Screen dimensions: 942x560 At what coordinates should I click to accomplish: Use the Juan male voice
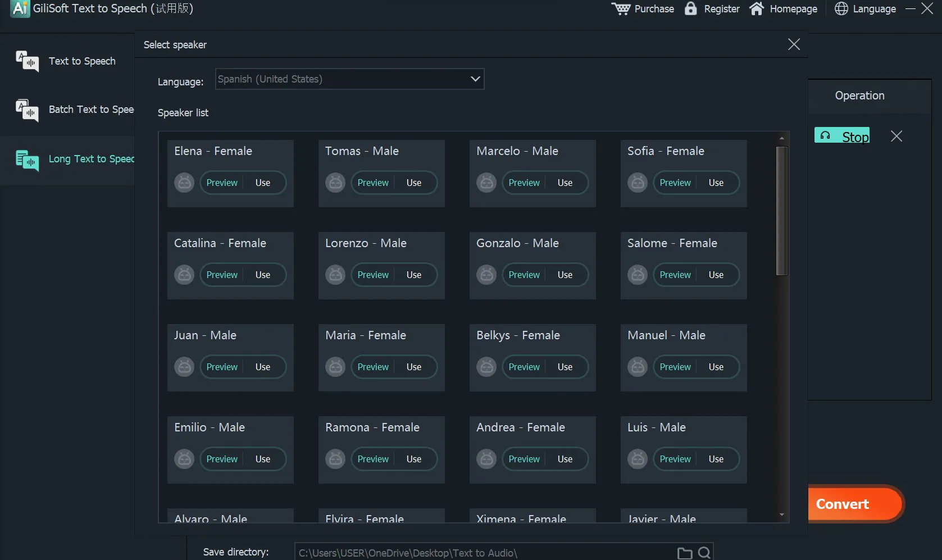[x=263, y=367]
